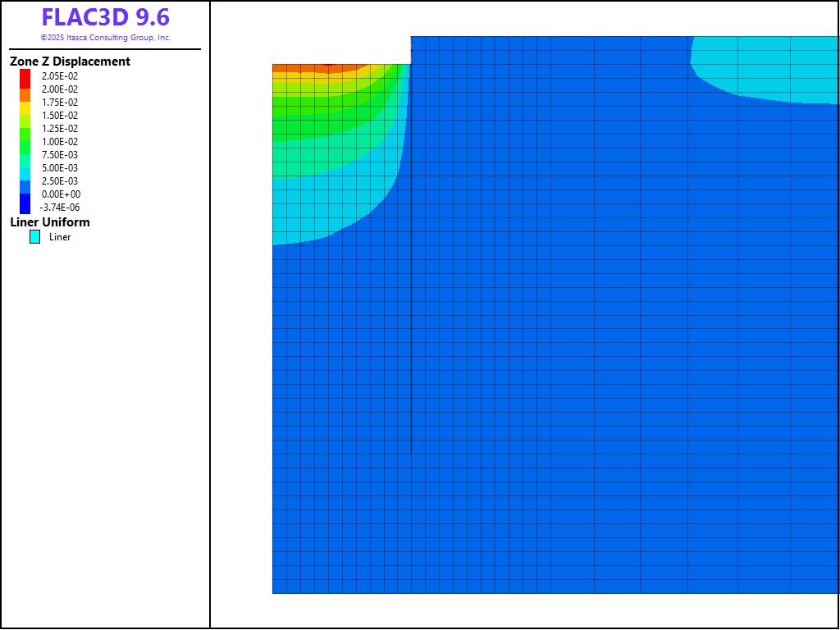The width and height of the screenshot is (840, 630).
Task: Select the 0.00E+00 legend value
Action: click(x=60, y=194)
